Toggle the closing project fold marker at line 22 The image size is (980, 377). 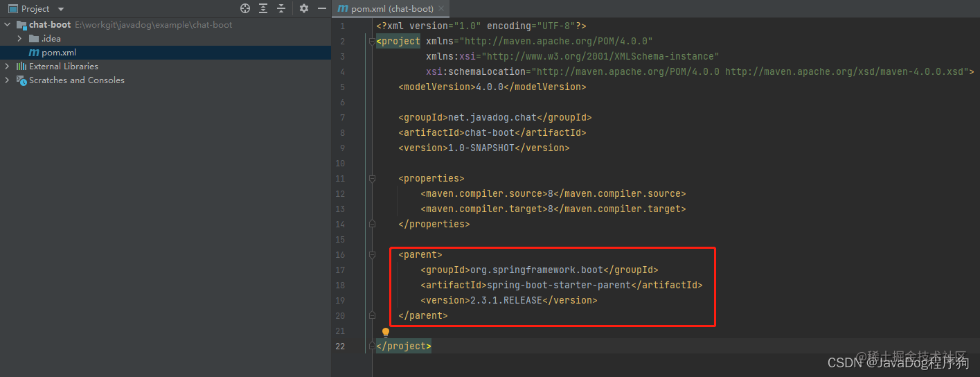pyautogui.click(x=372, y=346)
